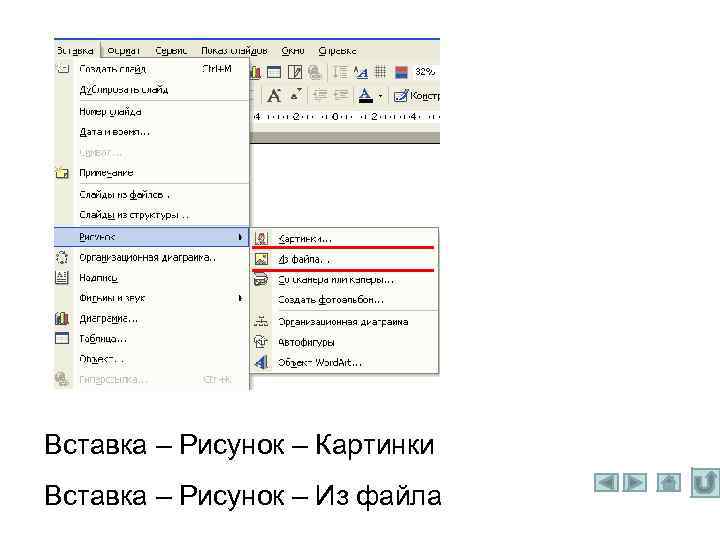Select Дата и время menu entry
This screenshot has width=720, height=540.
tap(152, 132)
